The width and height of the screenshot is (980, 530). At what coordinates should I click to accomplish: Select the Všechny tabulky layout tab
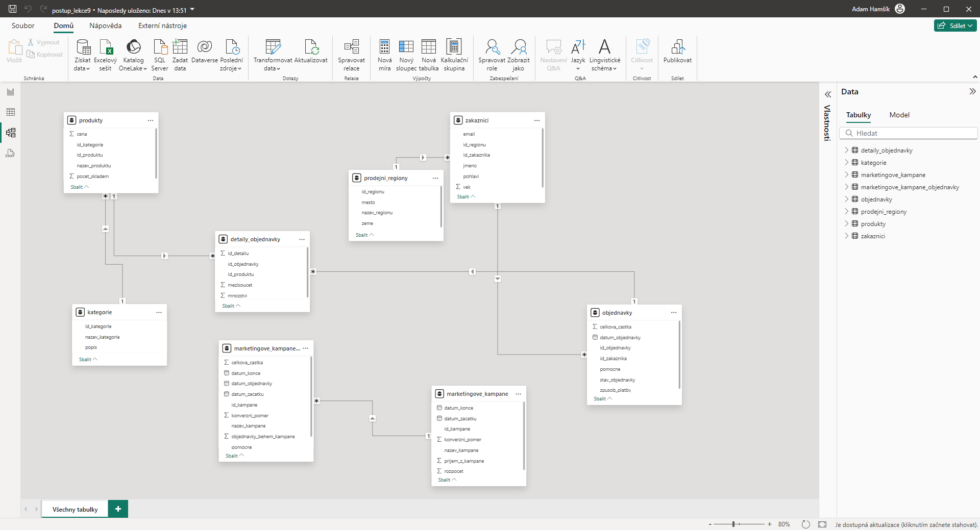(75, 509)
